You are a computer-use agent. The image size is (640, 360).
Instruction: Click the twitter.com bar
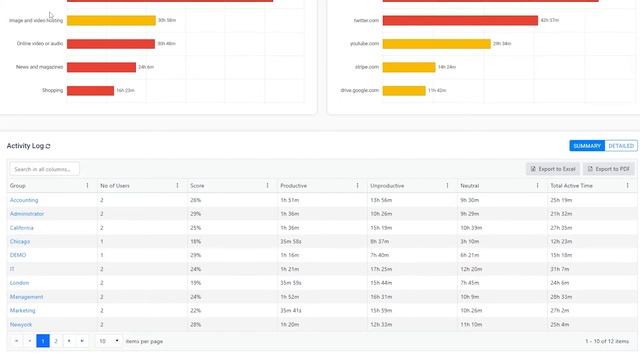[460, 20]
